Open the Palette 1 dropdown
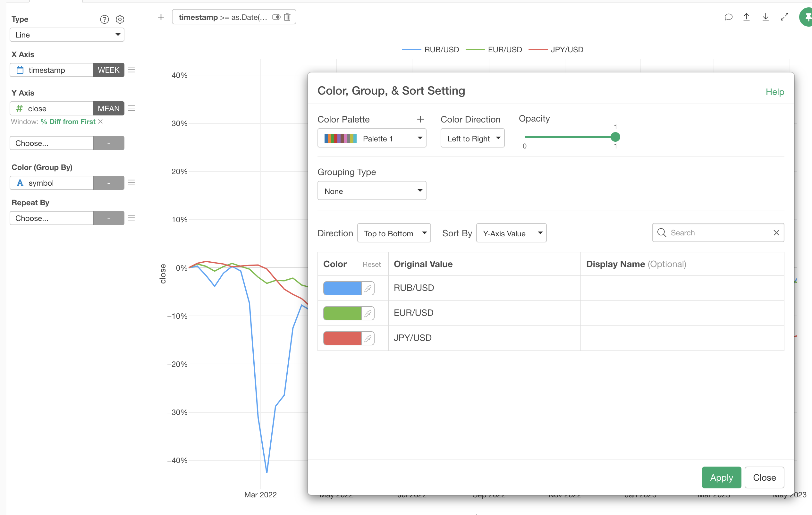Image resolution: width=812 pixels, height=515 pixels. tap(372, 138)
